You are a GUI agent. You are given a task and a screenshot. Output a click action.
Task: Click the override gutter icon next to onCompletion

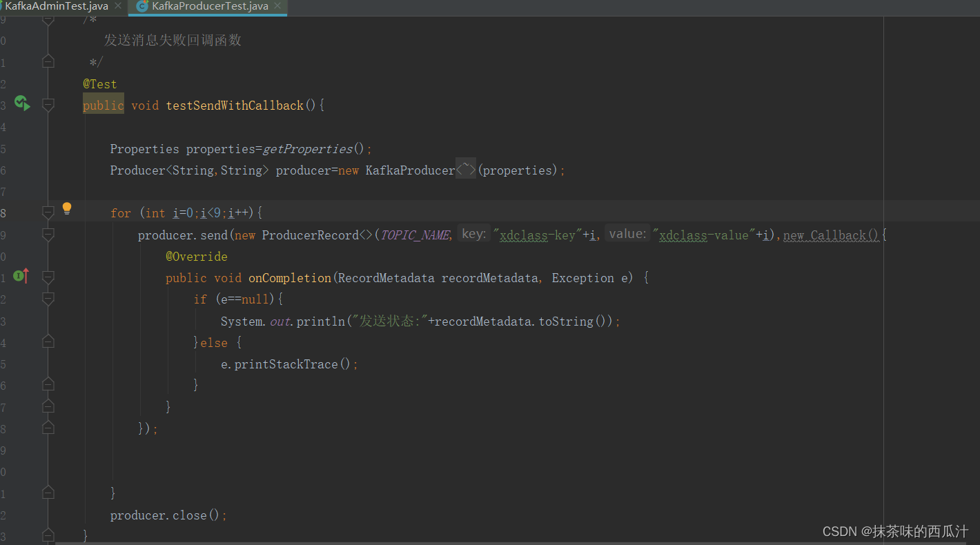[x=22, y=277]
